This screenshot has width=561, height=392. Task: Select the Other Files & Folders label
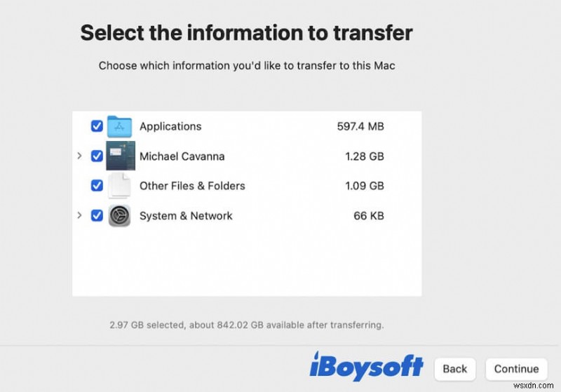click(x=192, y=186)
